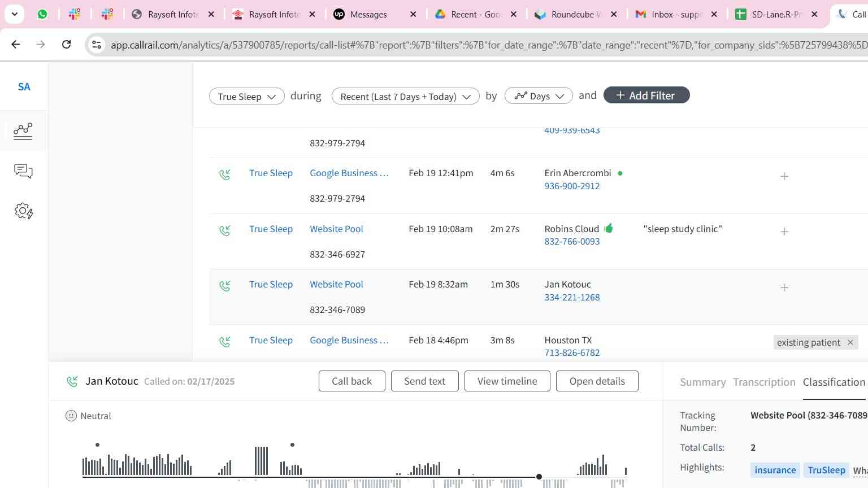Close the Messages browser tab
The width and height of the screenshot is (868, 488).
(413, 14)
